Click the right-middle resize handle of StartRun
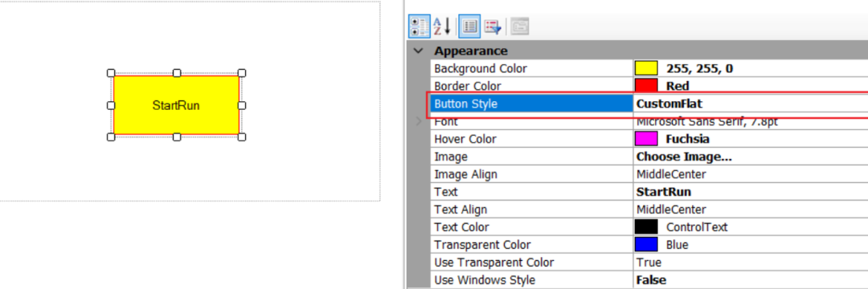 pyautogui.click(x=242, y=105)
